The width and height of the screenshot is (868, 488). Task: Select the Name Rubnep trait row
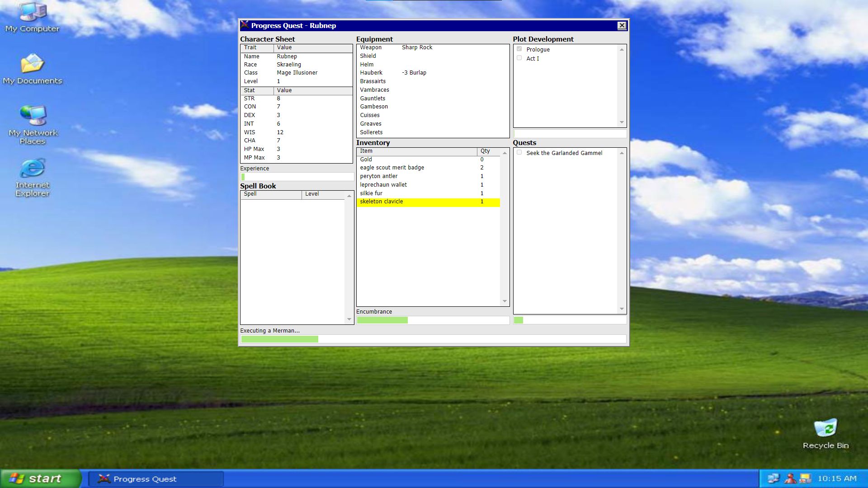click(297, 56)
